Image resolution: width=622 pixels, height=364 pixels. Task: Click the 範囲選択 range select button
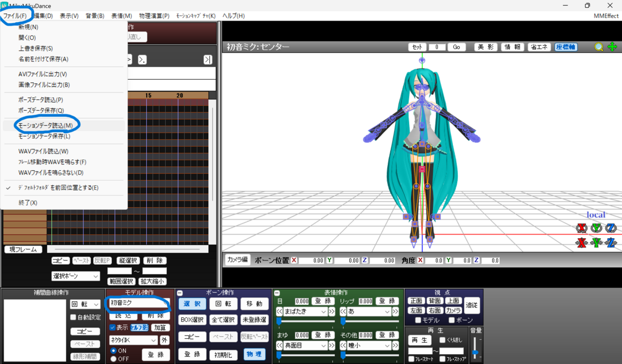pos(122,282)
